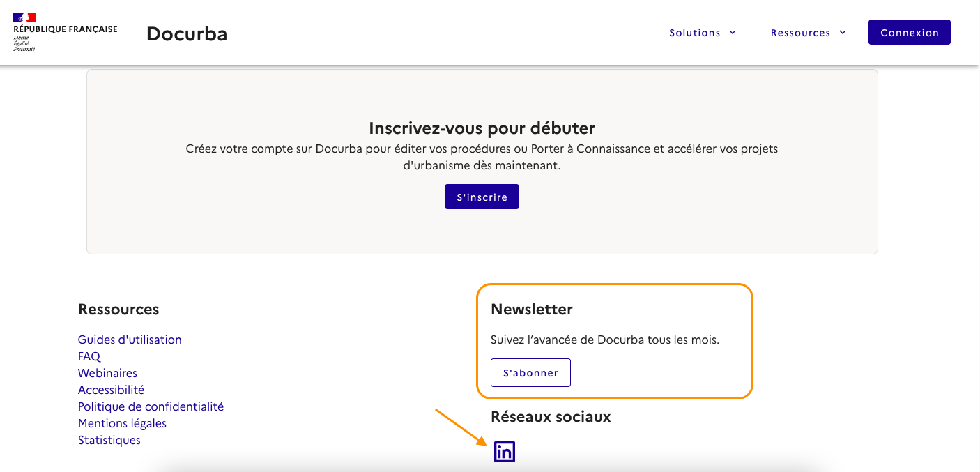The width and height of the screenshot is (980, 472).
Task: Subscribe with the S'abonner button
Action: point(530,373)
